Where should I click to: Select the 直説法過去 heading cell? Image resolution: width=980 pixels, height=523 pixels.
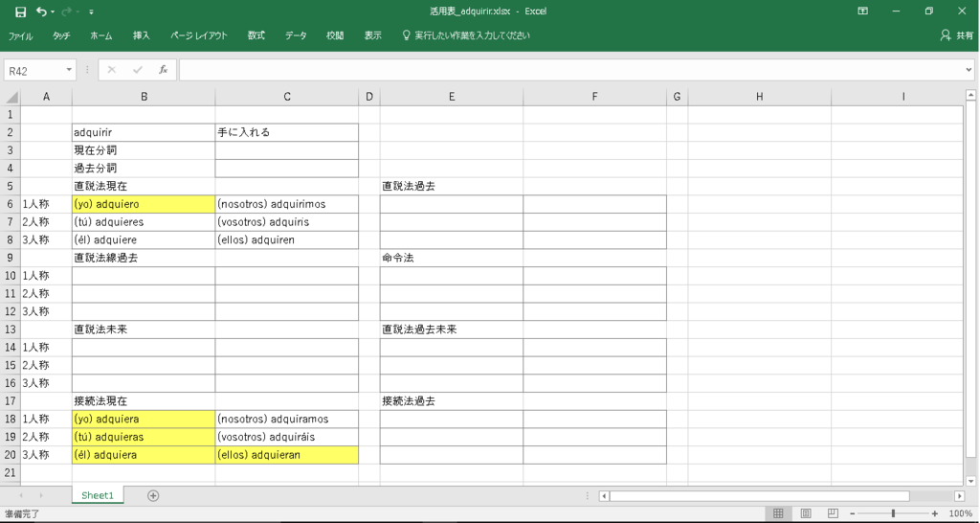[452, 187]
